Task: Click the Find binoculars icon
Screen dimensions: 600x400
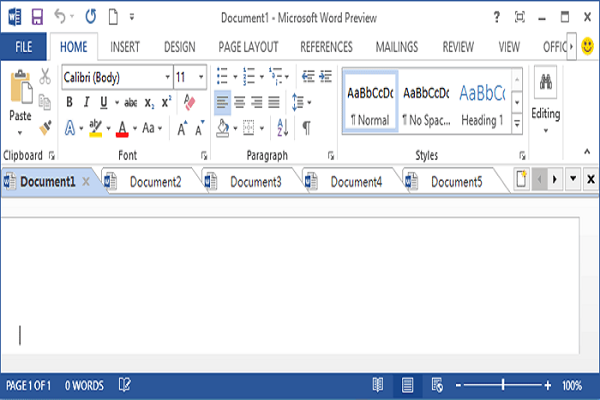Action: (546, 82)
